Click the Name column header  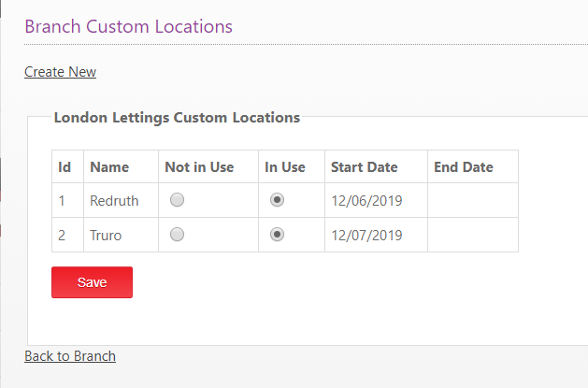click(109, 167)
